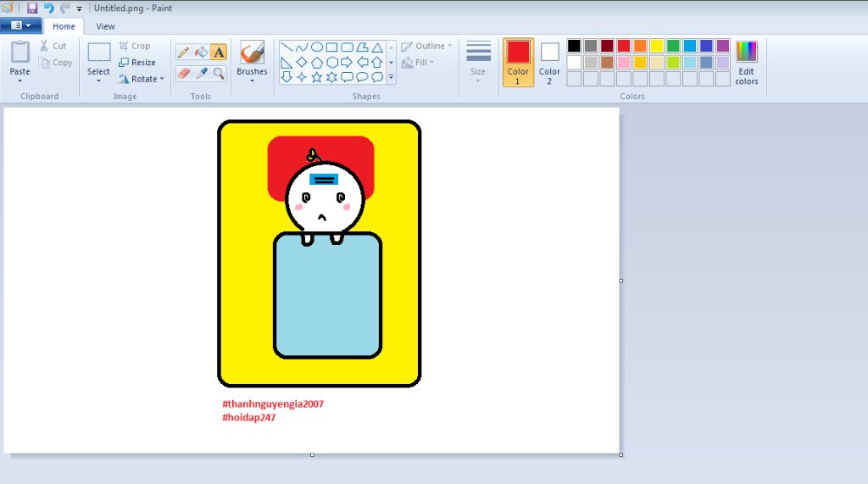Click the Copy button

(55, 63)
